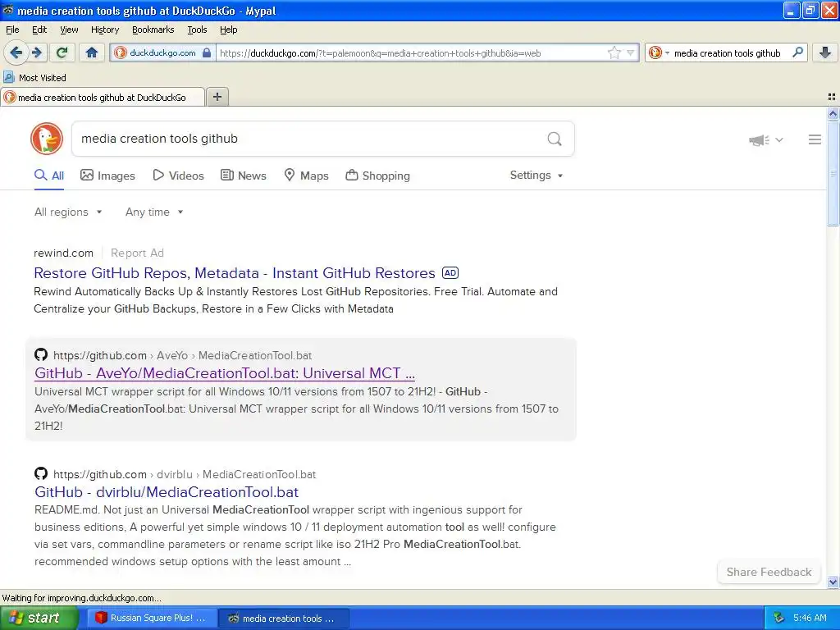Open the Windows Start button
Viewport: 840px width, 630px height.
pos(39,618)
